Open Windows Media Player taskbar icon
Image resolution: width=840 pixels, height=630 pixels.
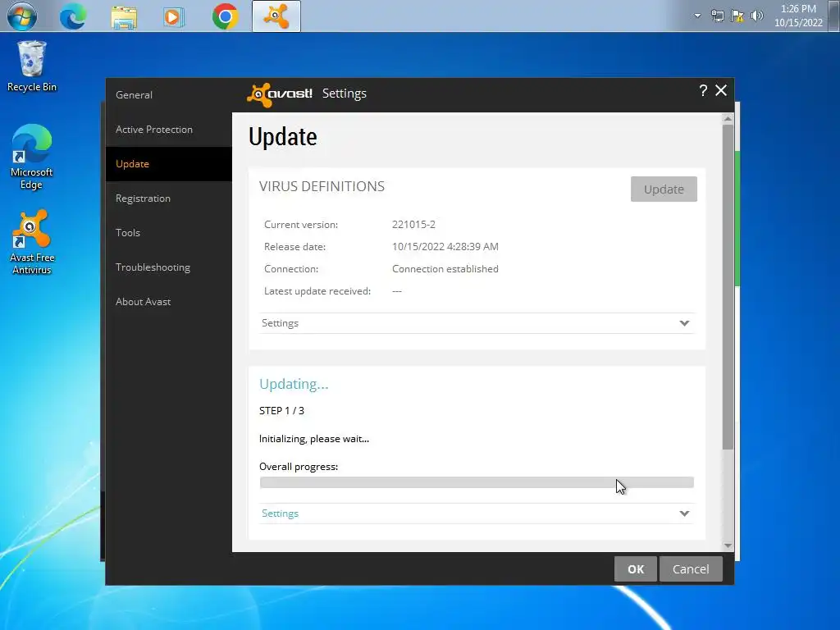[174, 16]
